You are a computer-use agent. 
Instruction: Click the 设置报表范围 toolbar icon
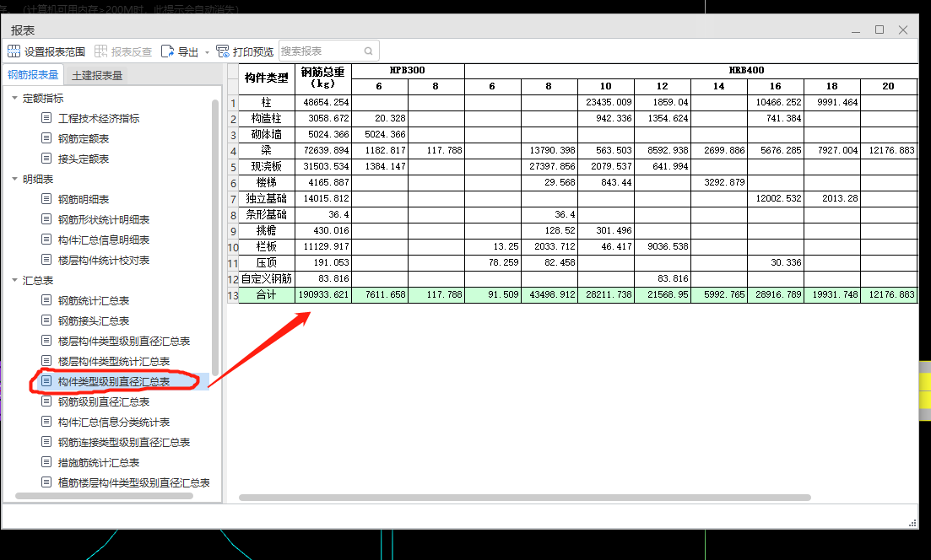(x=14, y=51)
